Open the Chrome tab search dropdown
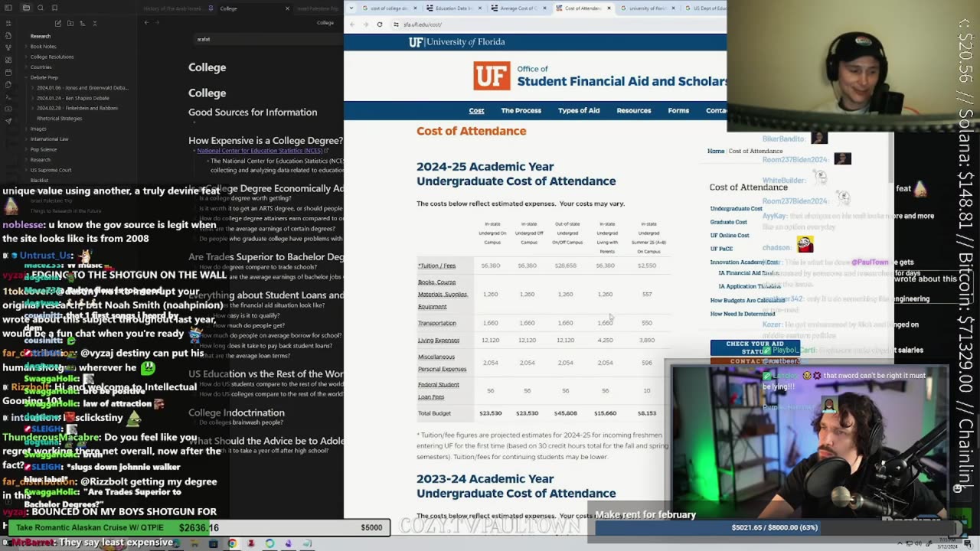The height and width of the screenshot is (551, 980). (x=351, y=8)
